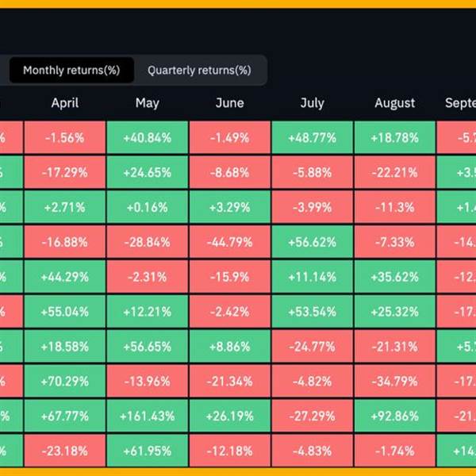This screenshot has height=476, width=476.
Task: Select the July column header
Action: click(x=312, y=103)
